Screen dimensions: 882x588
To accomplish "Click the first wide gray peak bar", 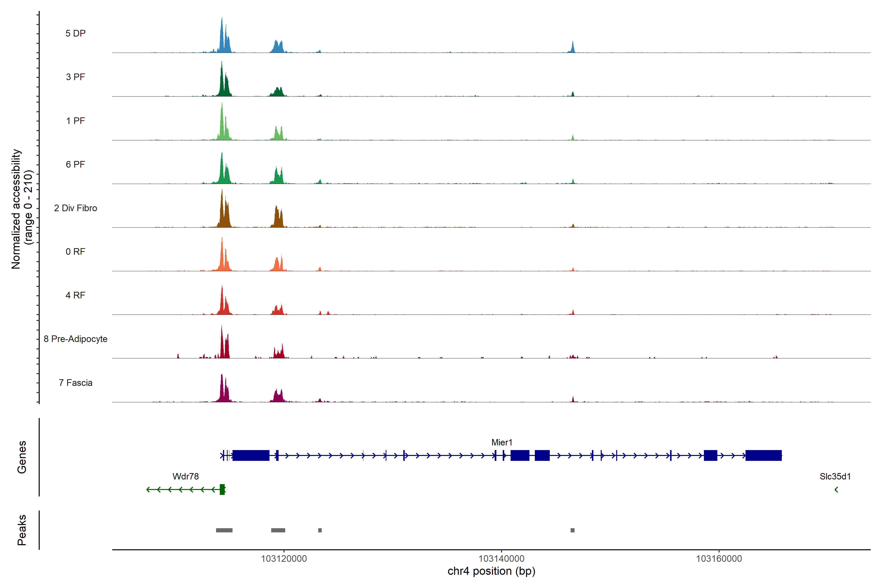I will (224, 530).
